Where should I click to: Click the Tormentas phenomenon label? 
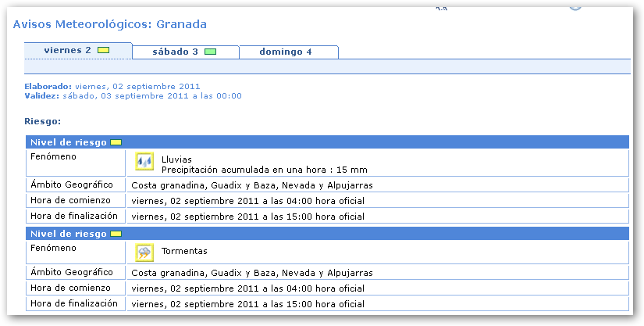(184, 251)
